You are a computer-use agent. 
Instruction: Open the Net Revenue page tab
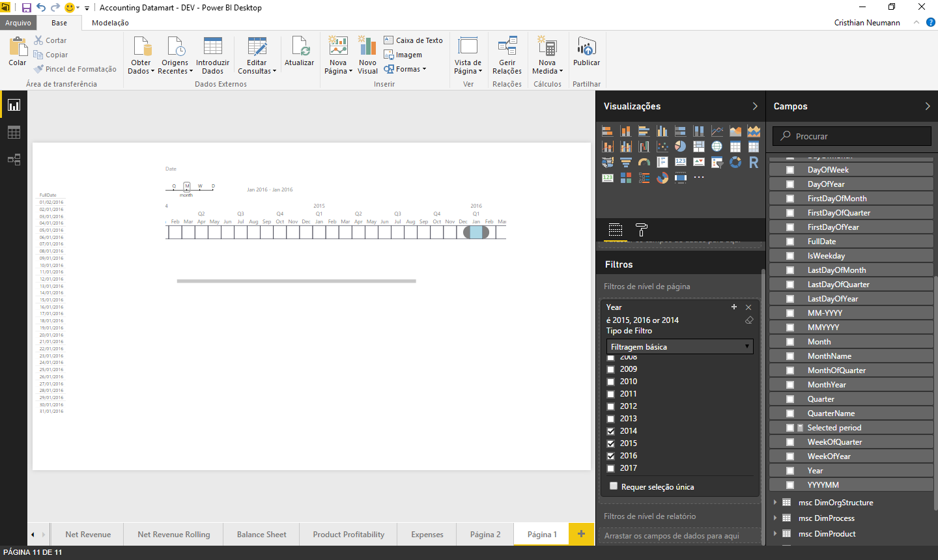(88, 535)
